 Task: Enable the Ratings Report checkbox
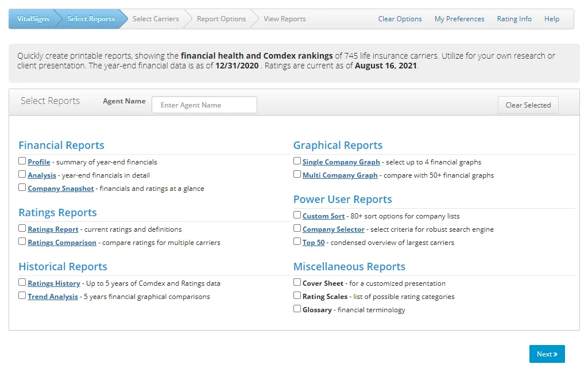22,228
